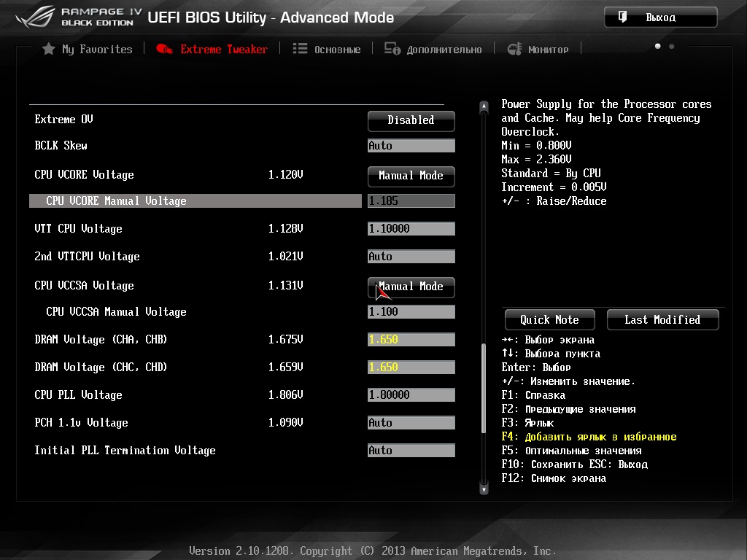Select the DRAM Voltage (CHA, CHB) label
The image size is (747, 560).
[101, 340]
